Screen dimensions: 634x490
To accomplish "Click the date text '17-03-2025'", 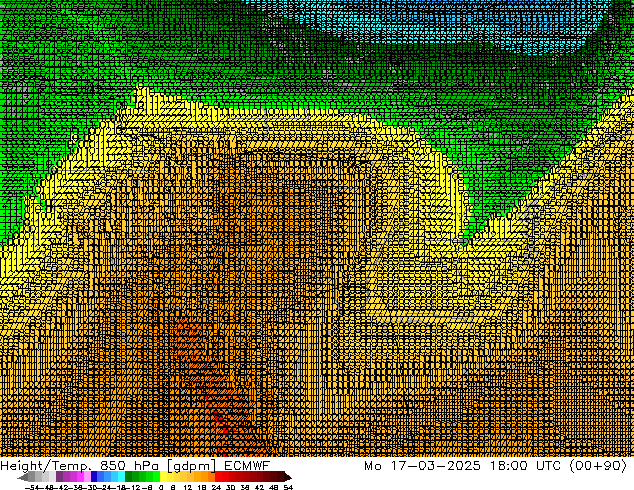I will (435, 465).
